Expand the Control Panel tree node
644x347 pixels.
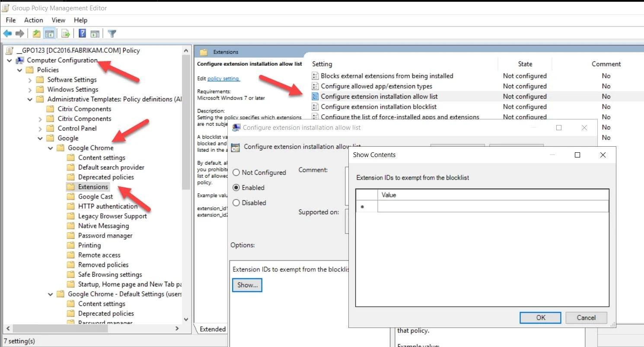point(40,129)
